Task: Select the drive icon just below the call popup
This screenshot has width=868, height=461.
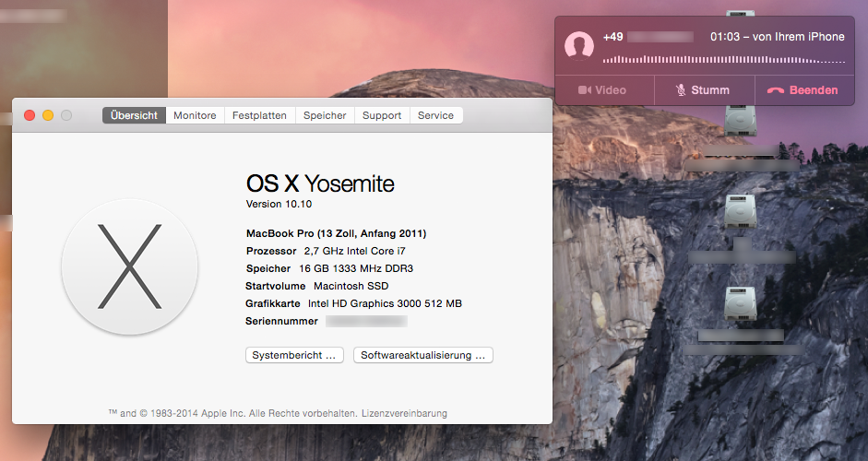Action: coord(741,121)
